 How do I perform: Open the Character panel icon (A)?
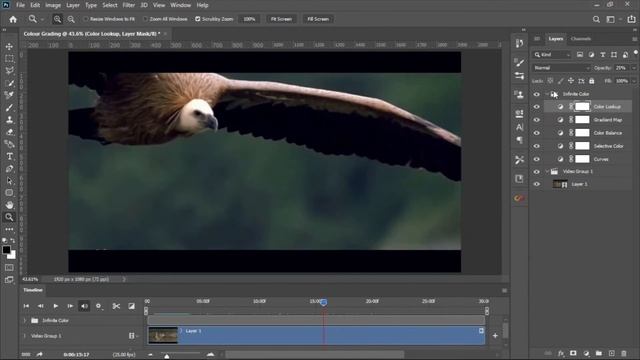point(519,127)
